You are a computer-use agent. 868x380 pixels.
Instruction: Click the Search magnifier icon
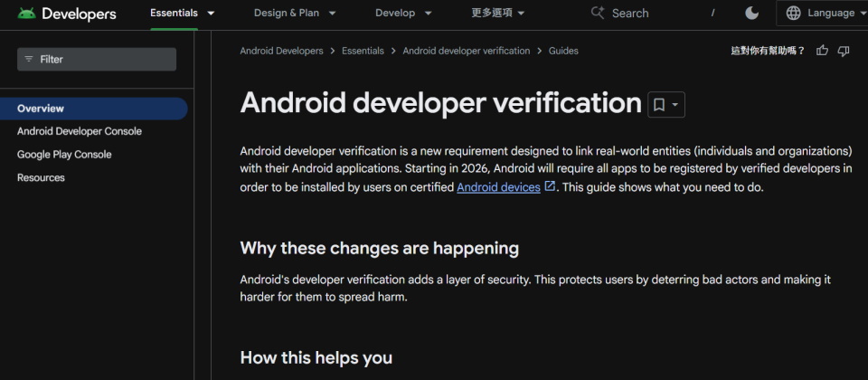(598, 13)
